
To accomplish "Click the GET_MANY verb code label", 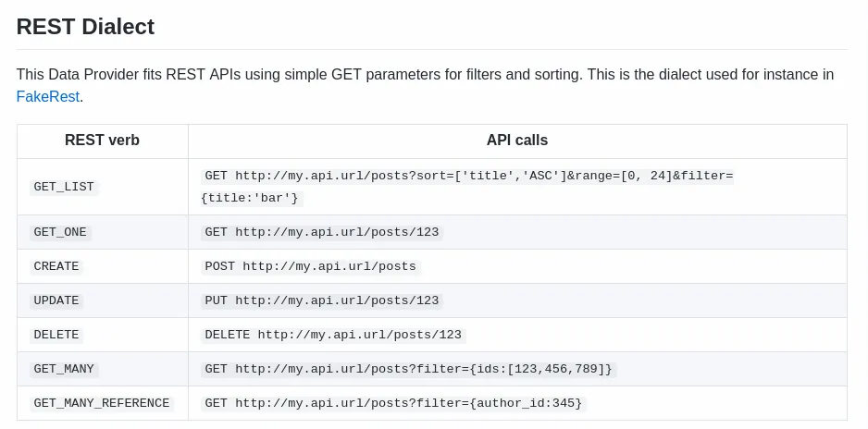I will pyautogui.click(x=64, y=369).
